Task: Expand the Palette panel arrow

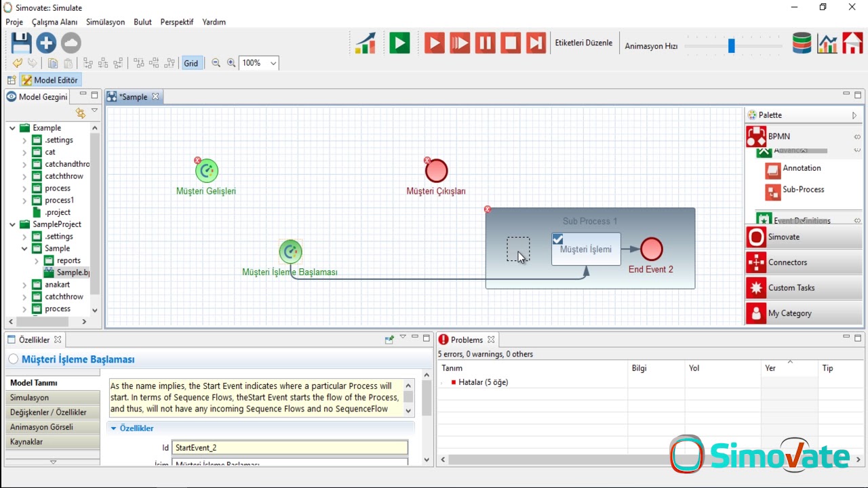Action: (854, 116)
